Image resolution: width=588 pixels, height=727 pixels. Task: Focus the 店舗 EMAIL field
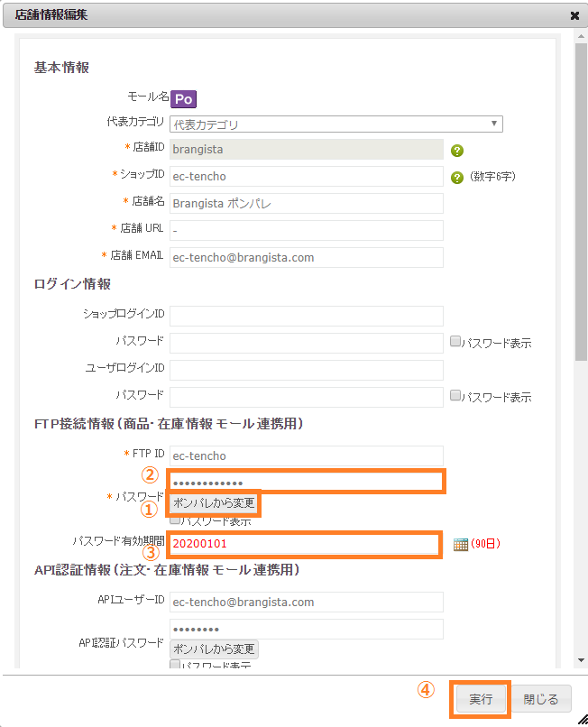click(x=307, y=257)
